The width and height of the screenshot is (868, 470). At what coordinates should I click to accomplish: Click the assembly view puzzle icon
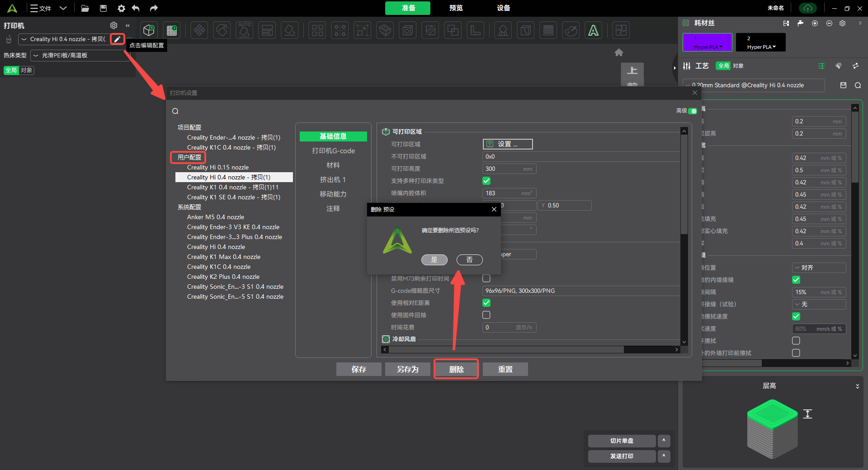(621, 30)
